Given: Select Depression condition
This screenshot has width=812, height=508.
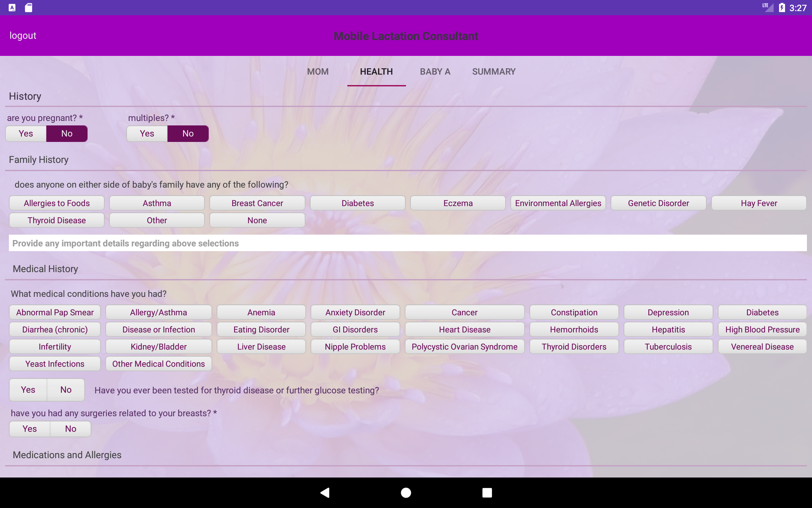Looking at the screenshot, I should pyautogui.click(x=668, y=312).
